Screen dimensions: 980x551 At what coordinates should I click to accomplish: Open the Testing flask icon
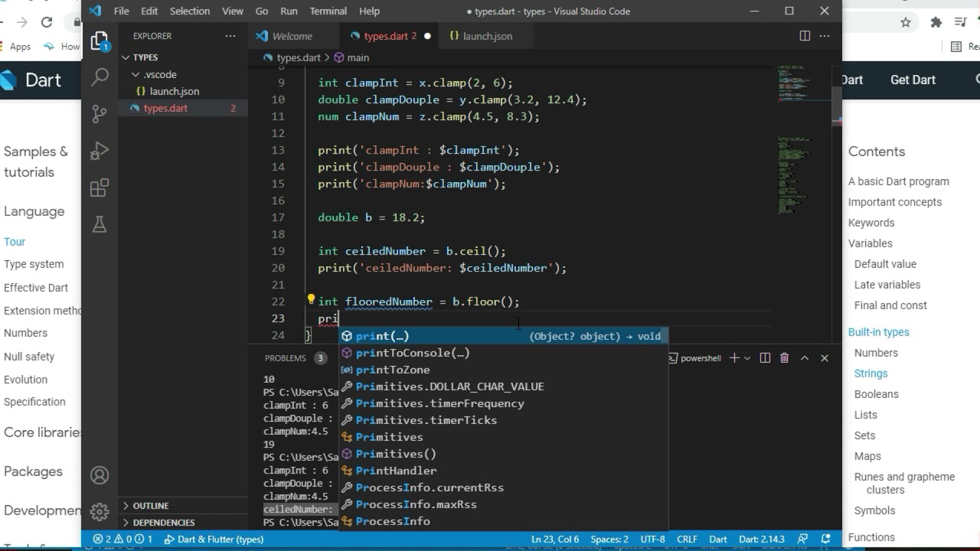pos(100,224)
